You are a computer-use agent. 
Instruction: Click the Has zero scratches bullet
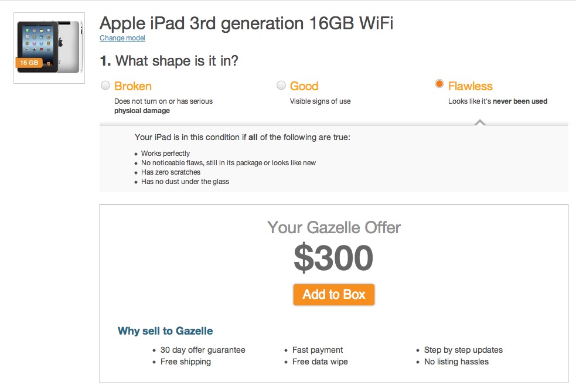(x=171, y=172)
